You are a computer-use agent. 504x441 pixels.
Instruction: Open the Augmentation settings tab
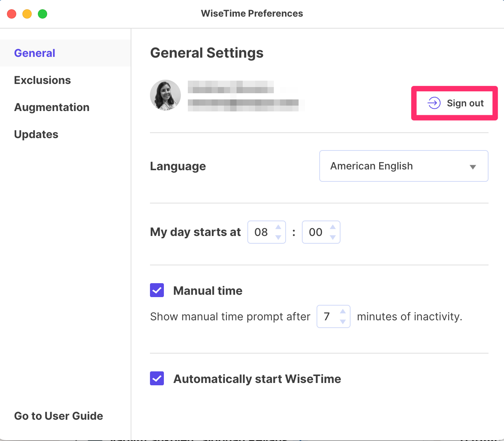[x=52, y=107]
